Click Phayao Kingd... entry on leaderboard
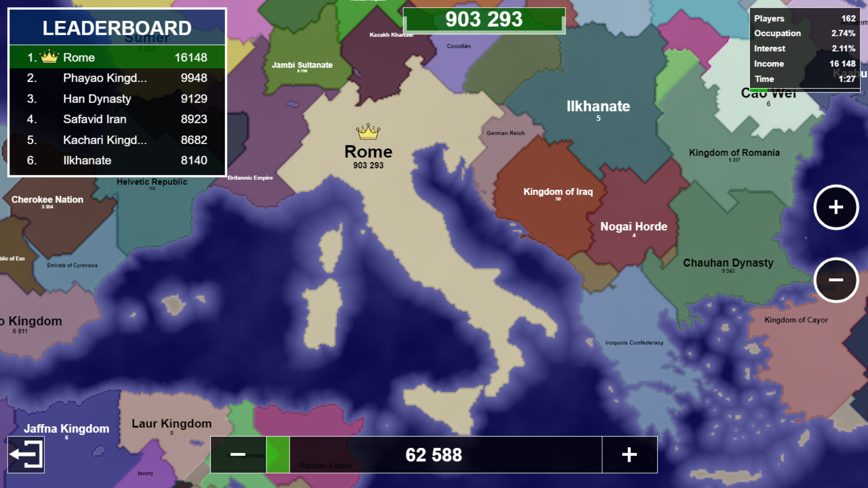The height and width of the screenshot is (488, 868). coord(117,77)
